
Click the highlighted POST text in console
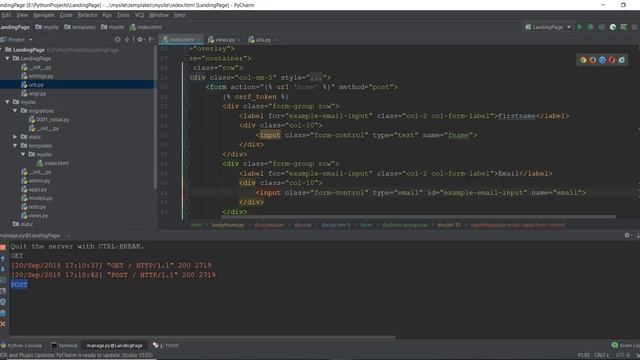[19, 284]
